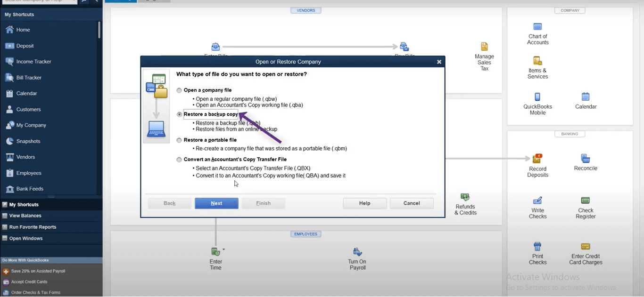Switch to My Shortcuts in the lower sidebar
This screenshot has width=644, height=297.
pos(51,205)
